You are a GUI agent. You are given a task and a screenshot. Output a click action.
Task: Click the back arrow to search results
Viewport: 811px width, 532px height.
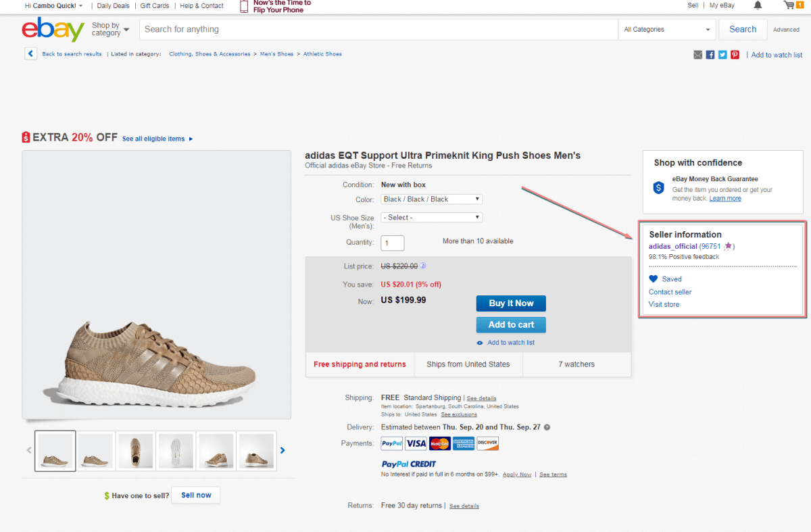pos(30,53)
